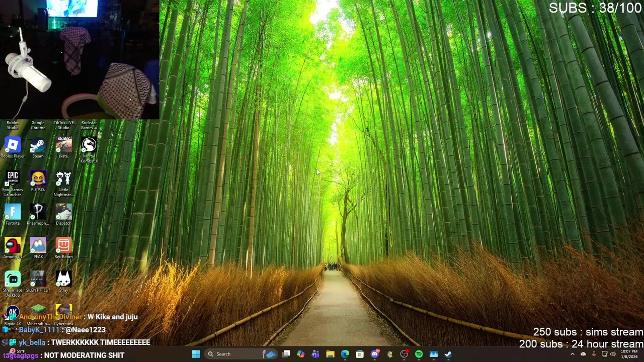Select the Little Nightmares desktop icon

(x=63, y=184)
